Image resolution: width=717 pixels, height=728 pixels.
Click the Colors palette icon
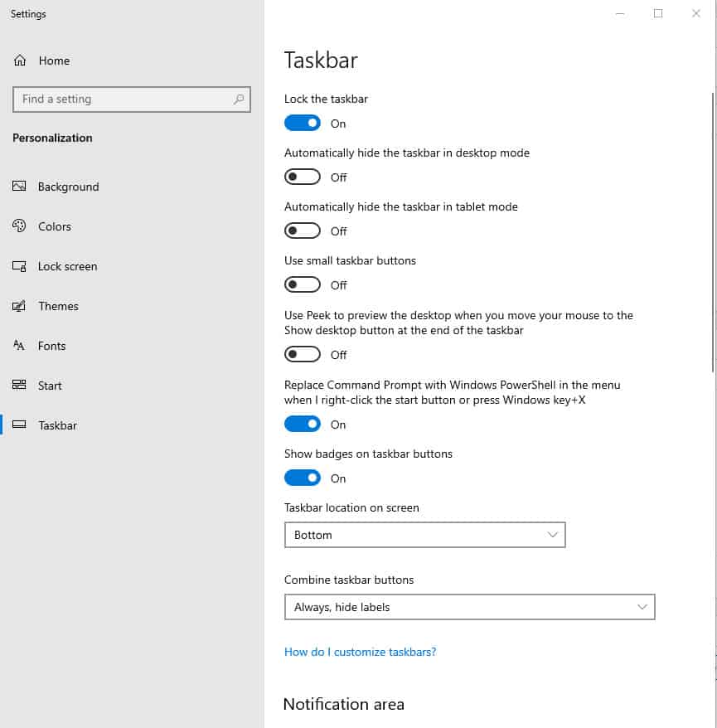[x=19, y=226]
